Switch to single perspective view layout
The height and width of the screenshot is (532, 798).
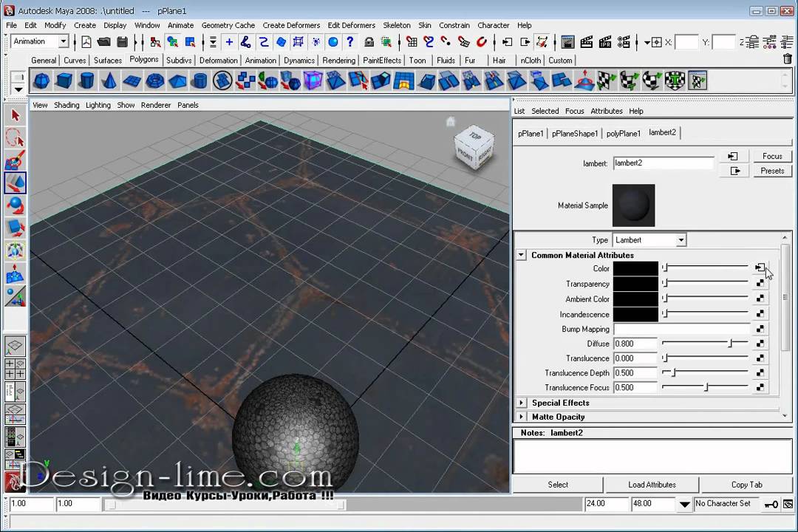15,346
